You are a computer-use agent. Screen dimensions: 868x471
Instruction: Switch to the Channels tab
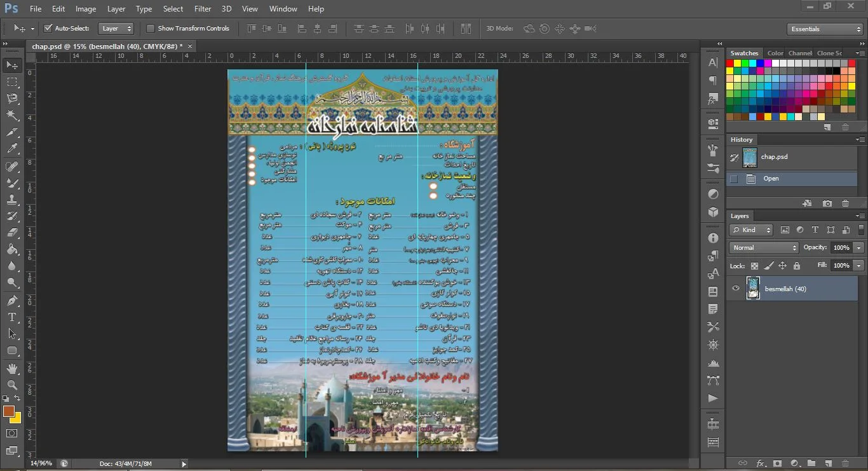coord(800,53)
